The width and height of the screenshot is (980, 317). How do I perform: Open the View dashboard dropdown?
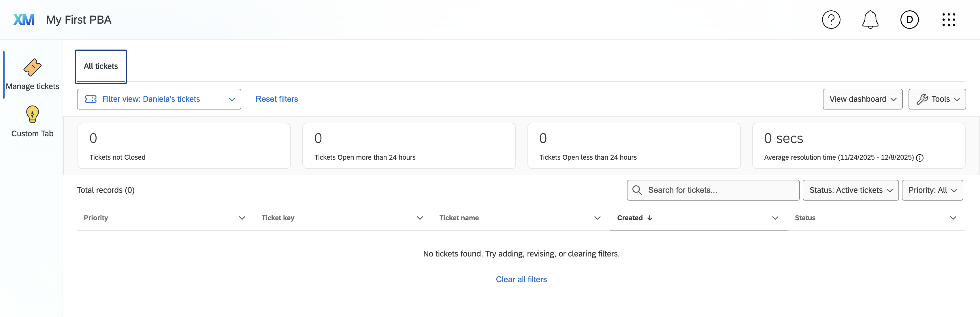[862, 99]
